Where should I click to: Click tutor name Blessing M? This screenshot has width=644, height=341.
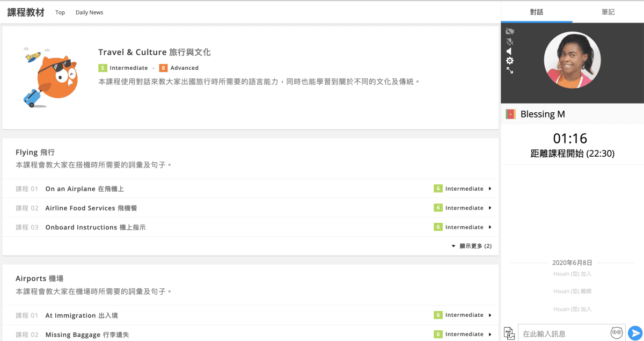[x=543, y=114]
